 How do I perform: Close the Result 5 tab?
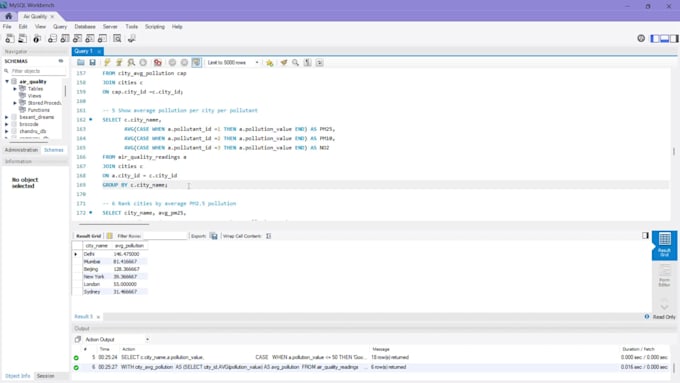pos(98,317)
